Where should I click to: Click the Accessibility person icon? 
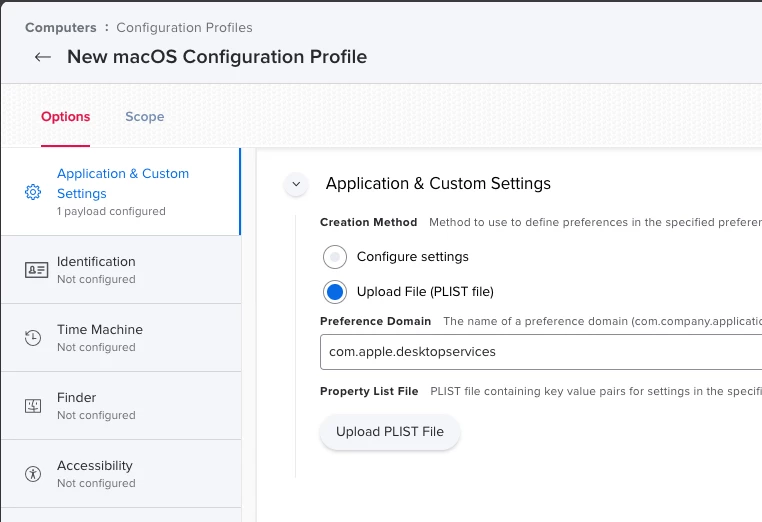[33, 474]
